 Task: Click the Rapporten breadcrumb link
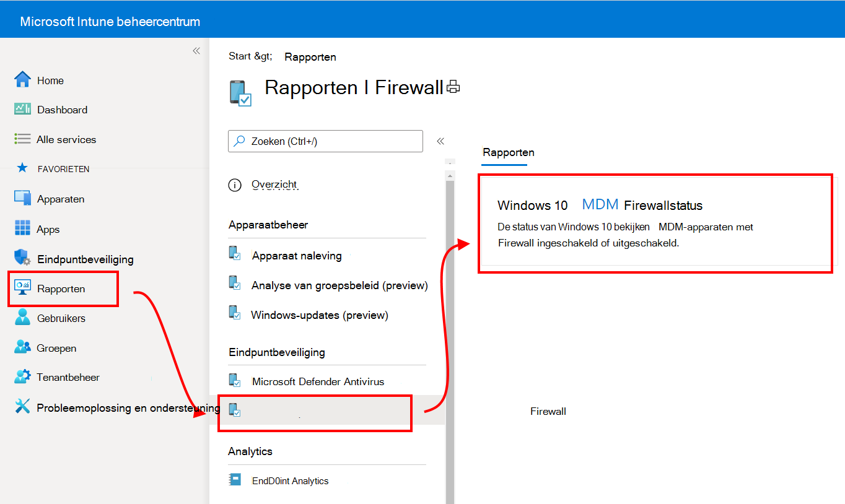(310, 57)
